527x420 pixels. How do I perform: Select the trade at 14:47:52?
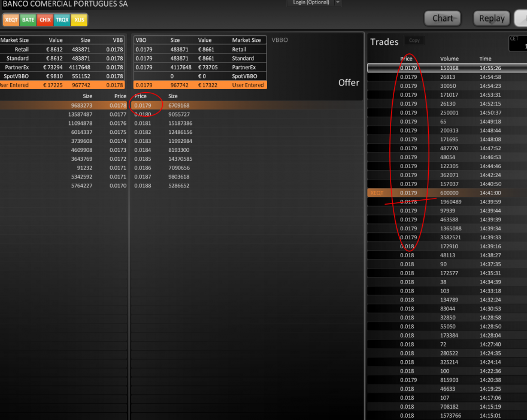[447, 148]
